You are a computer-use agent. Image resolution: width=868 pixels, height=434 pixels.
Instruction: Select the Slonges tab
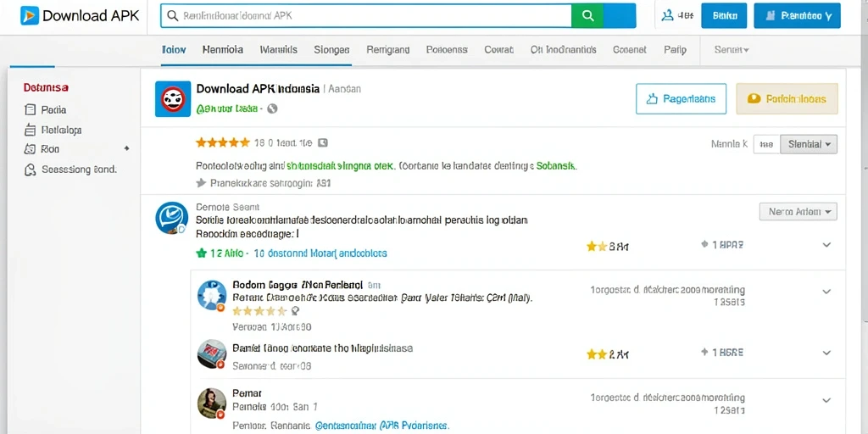coord(331,50)
